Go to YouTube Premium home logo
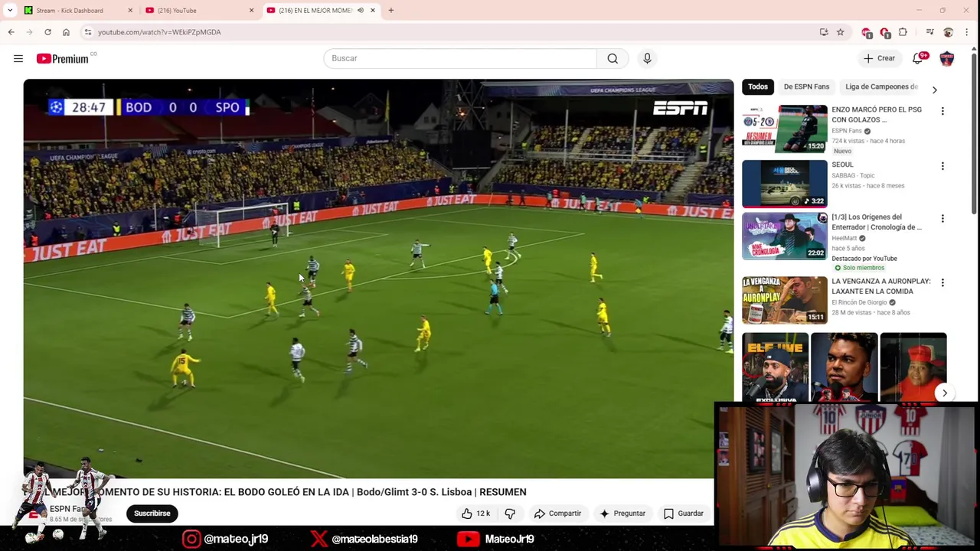 coord(62,58)
